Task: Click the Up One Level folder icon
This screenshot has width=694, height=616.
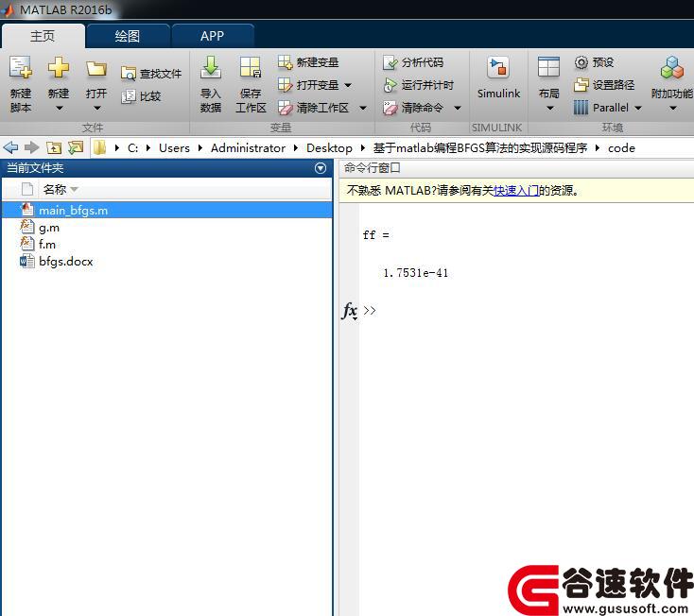Action: pos(54,147)
